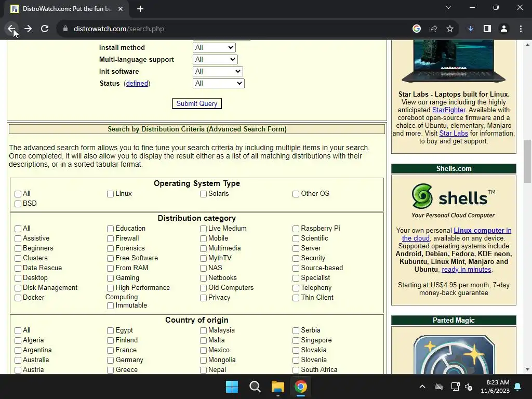This screenshot has height=399, width=532.
Task: Open the Install method dropdown
Action: tap(214, 47)
